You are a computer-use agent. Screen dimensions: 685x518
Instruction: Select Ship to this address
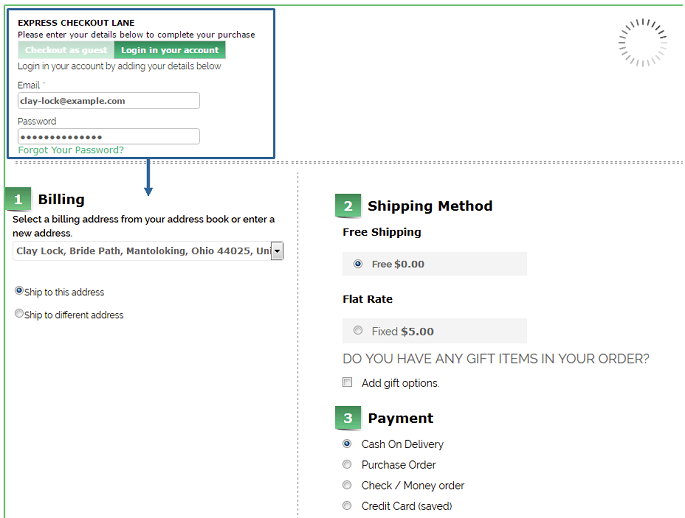pyautogui.click(x=19, y=291)
